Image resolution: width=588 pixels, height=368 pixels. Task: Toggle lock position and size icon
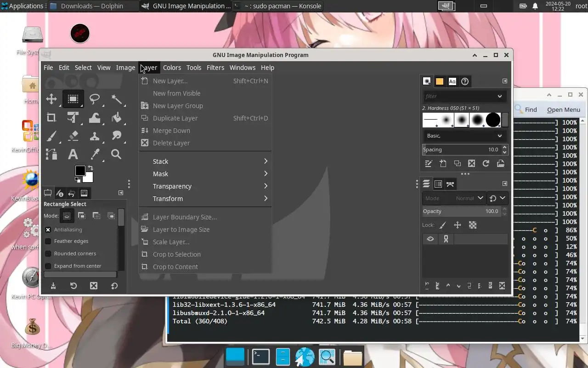(x=458, y=225)
